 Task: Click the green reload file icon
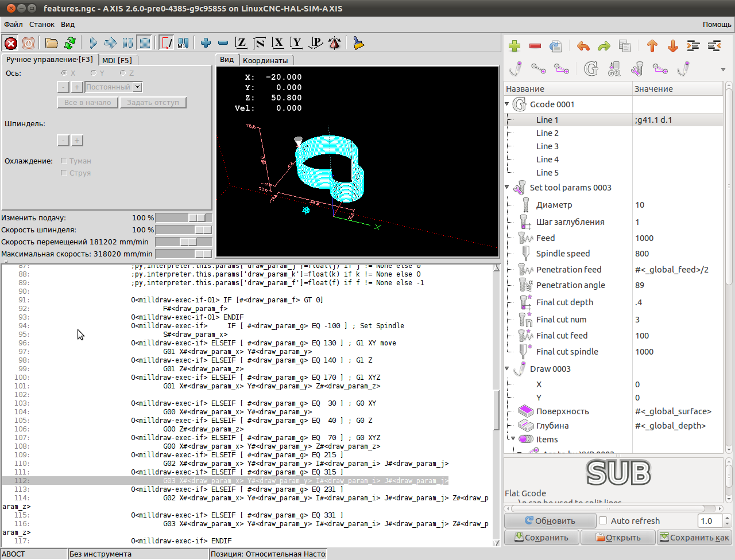(70, 43)
